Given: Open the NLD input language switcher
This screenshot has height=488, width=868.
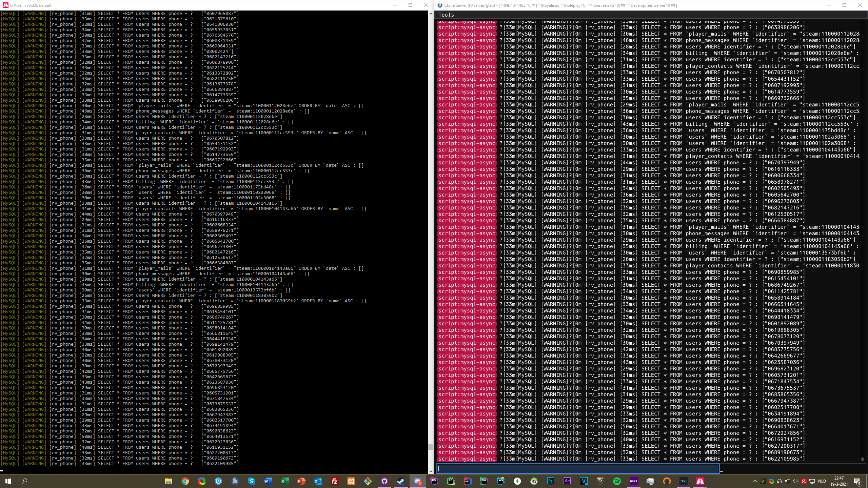Looking at the screenshot, I should (x=822, y=481).
